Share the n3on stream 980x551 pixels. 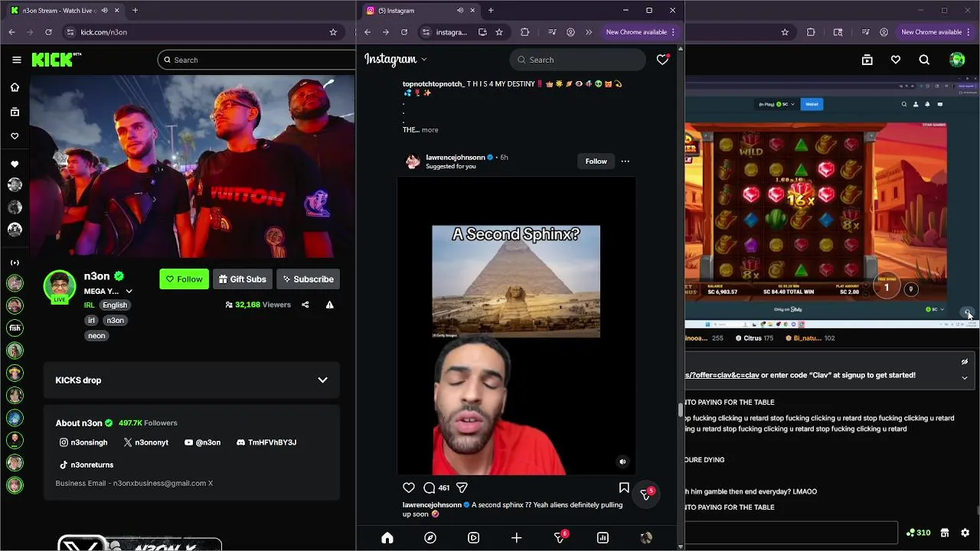click(x=305, y=305)
